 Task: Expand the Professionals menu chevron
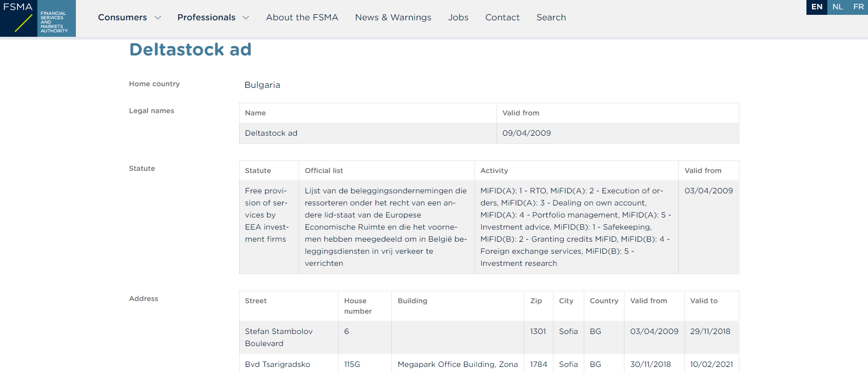pyautogui.click(x=246, y=18)
